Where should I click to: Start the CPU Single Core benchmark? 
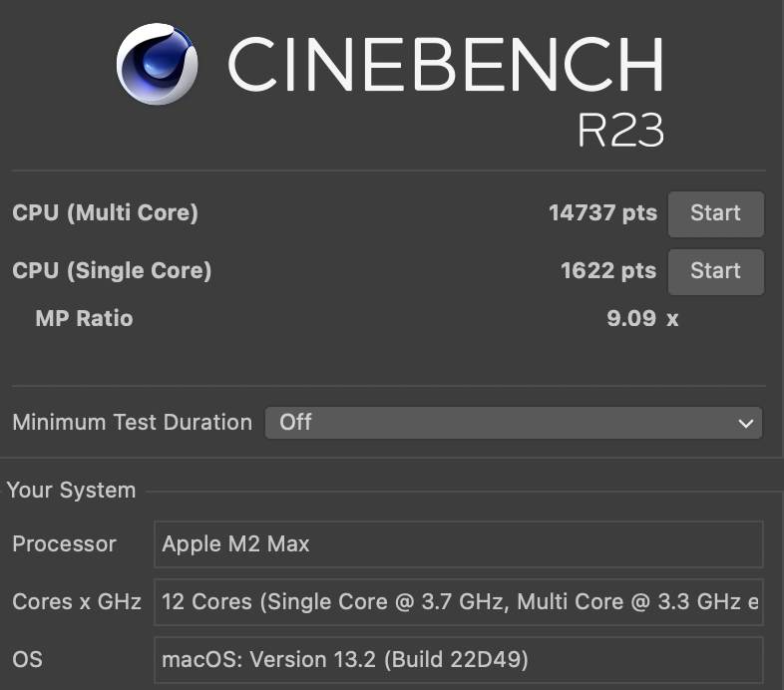coord(715,271)
